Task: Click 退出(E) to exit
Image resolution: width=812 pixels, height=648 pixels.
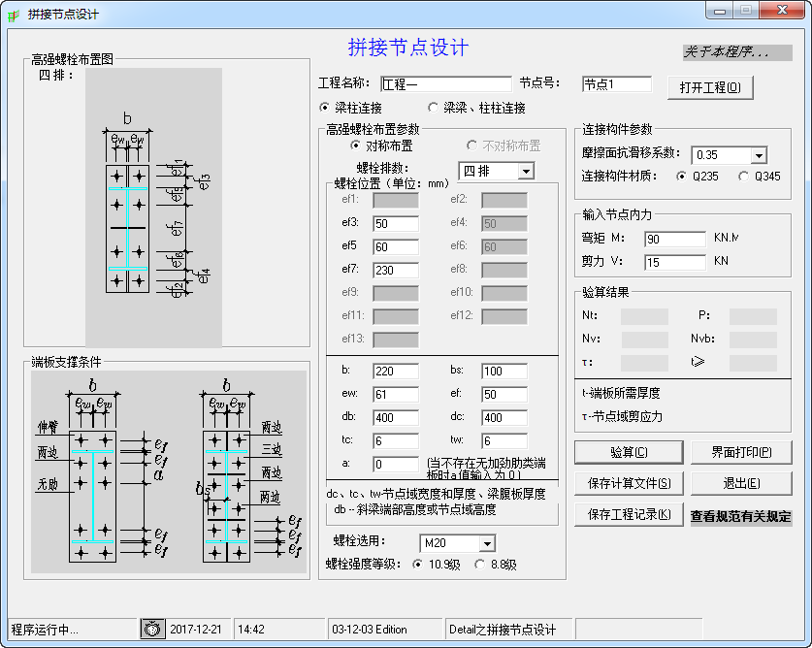Action: pos(742,483)
